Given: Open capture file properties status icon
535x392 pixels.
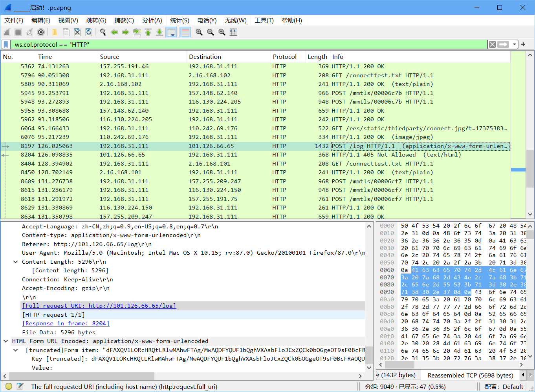Looking at the screenshot, I should point(20,386).
